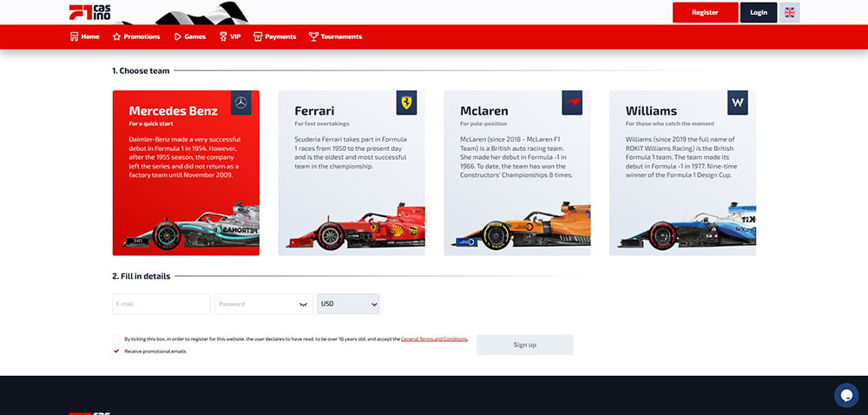Click the Williams W logo badge
The height and width of the screenshot is (415, 868).
pos(737,102)
